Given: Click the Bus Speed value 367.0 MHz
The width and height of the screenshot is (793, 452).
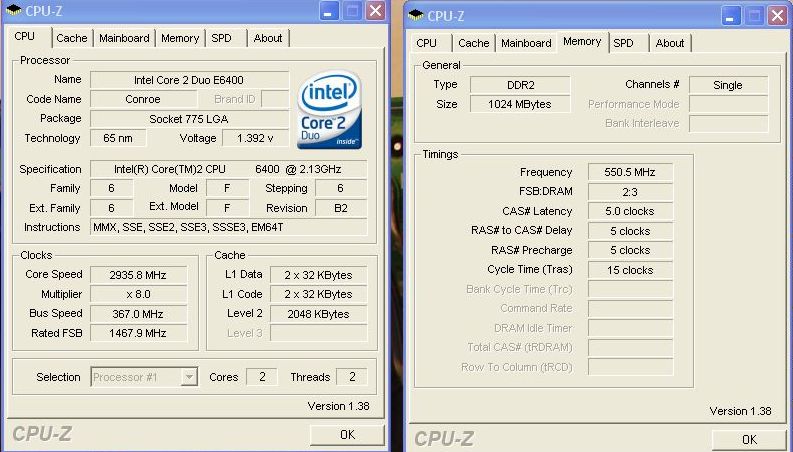Looking at the screenshot, I should 138,314.
